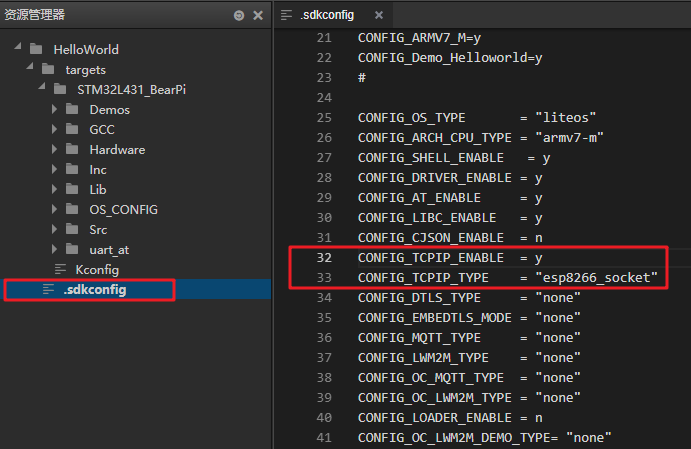691x449 pixels.
Task: Expand the Demos folder
Action: click(54, 109)
